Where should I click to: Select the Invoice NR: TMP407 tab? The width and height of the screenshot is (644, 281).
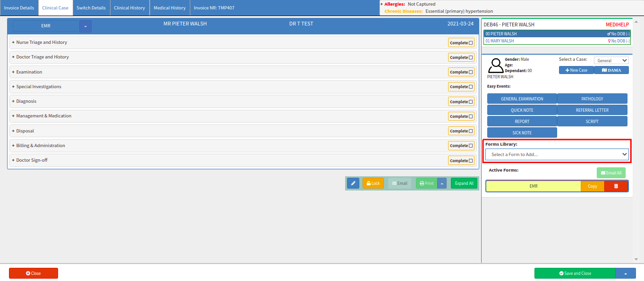(x=214, y=8)
